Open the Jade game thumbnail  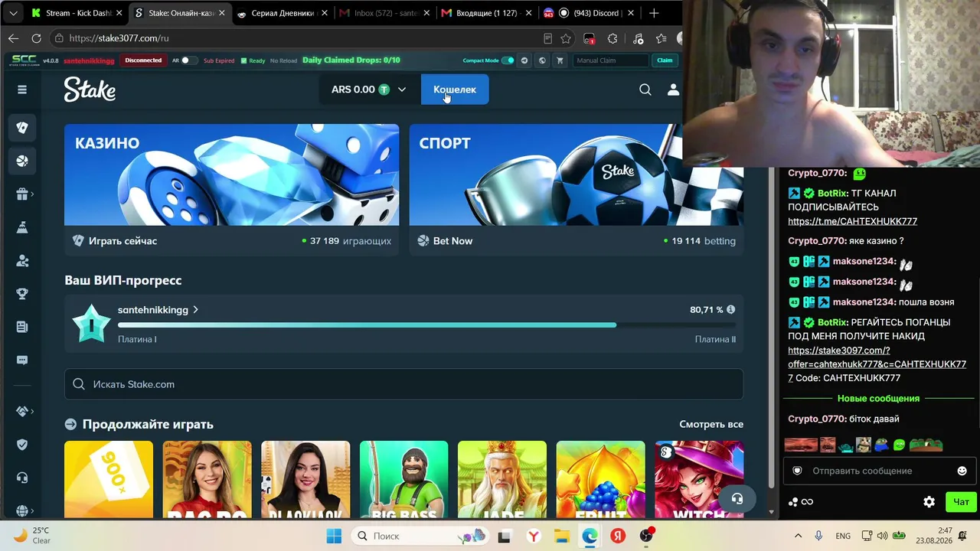pos(502,480)
